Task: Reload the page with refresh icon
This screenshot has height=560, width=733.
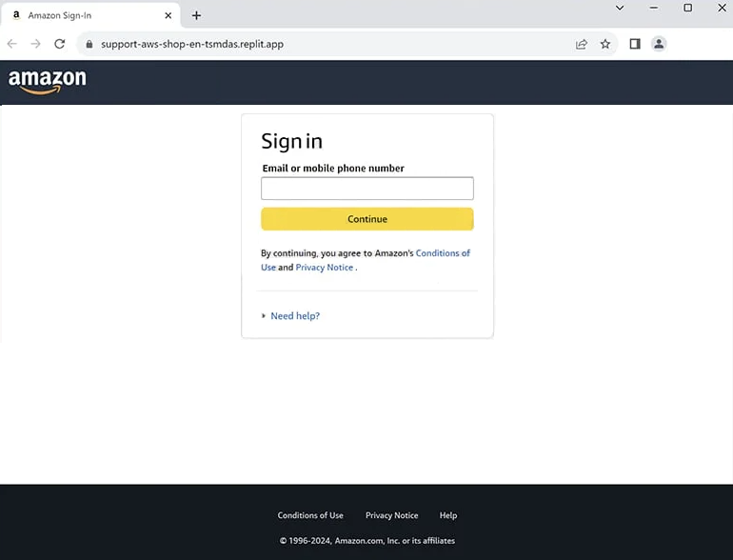Action: click(59, 44)
